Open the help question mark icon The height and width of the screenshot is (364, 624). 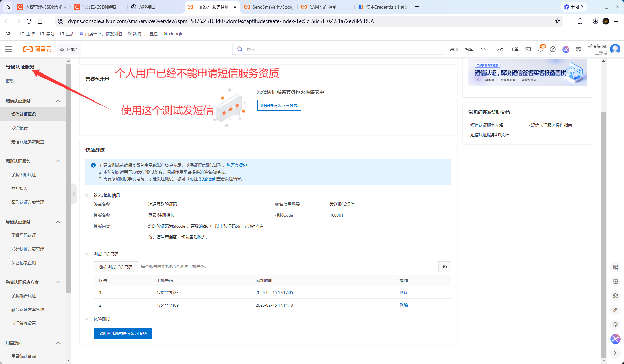[x=553, y=49]
